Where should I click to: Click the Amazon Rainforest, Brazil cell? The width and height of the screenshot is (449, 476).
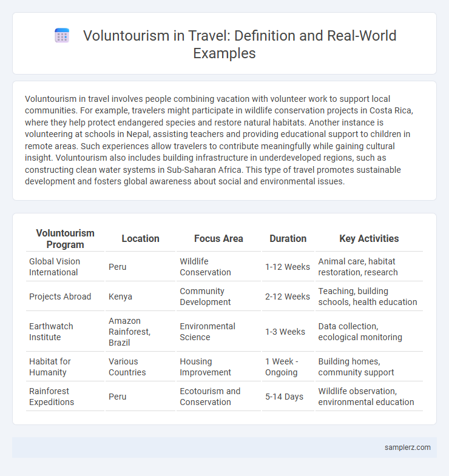pyautogui.click(x=140, y=332)
